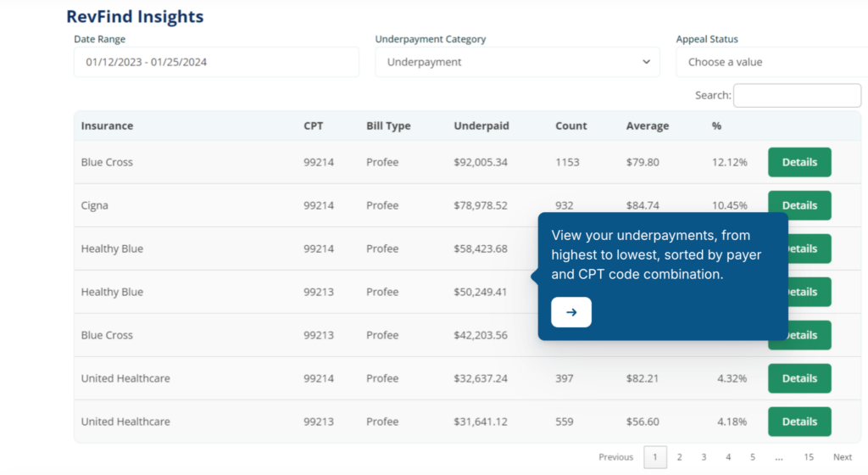Click the arrow button in the tooltip
This screenshot has height=475, width=868.
coord(570,312)
